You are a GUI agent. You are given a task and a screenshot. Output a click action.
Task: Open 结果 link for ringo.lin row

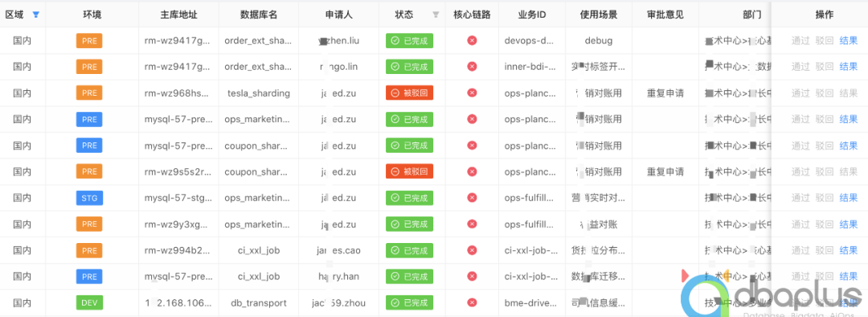(849, 67)
